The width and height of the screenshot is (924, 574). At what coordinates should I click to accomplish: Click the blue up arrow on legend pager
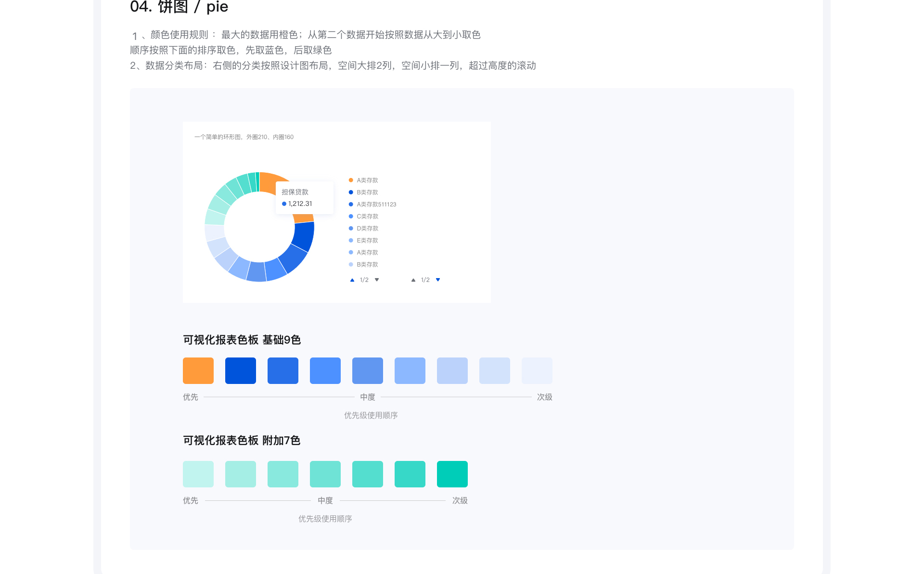tap(352, 280)
